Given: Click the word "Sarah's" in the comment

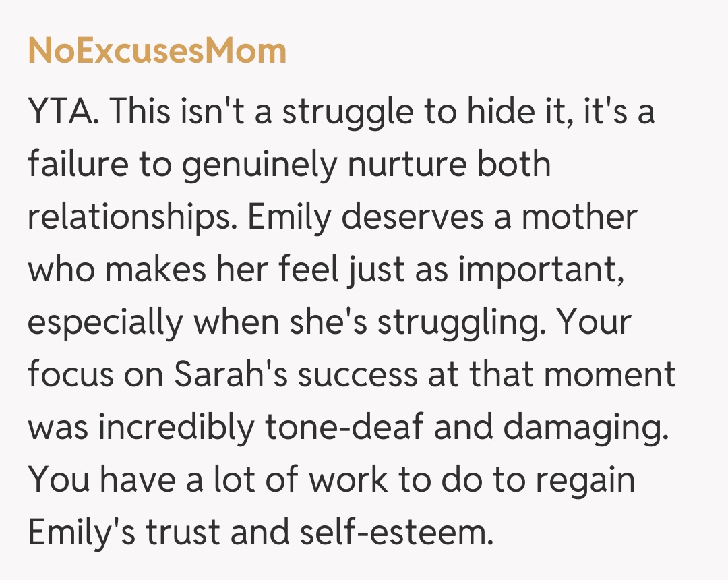Looking at the screenshot, I should pyautogui.click(x=233, y=374).
